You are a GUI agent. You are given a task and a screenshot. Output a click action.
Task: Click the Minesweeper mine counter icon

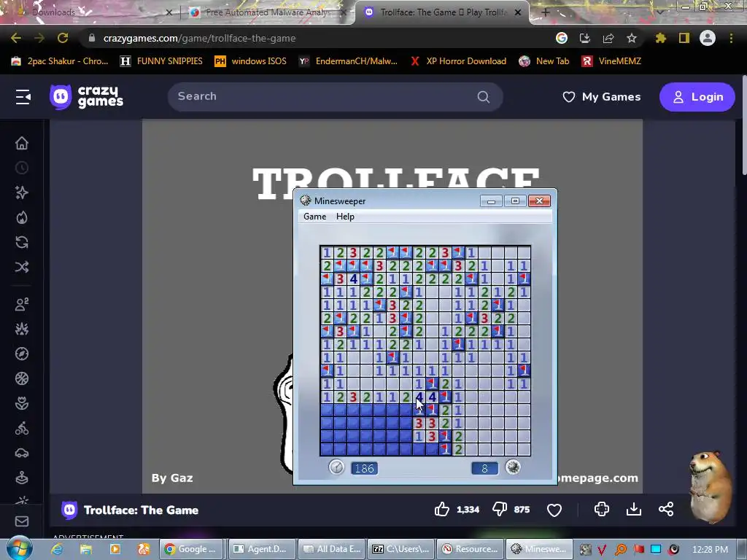click(513, 467)
